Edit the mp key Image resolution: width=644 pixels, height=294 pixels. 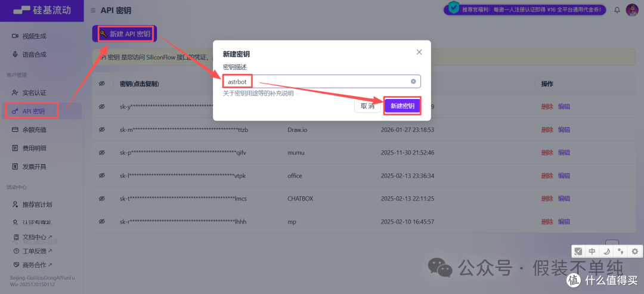tap(564, 222)
